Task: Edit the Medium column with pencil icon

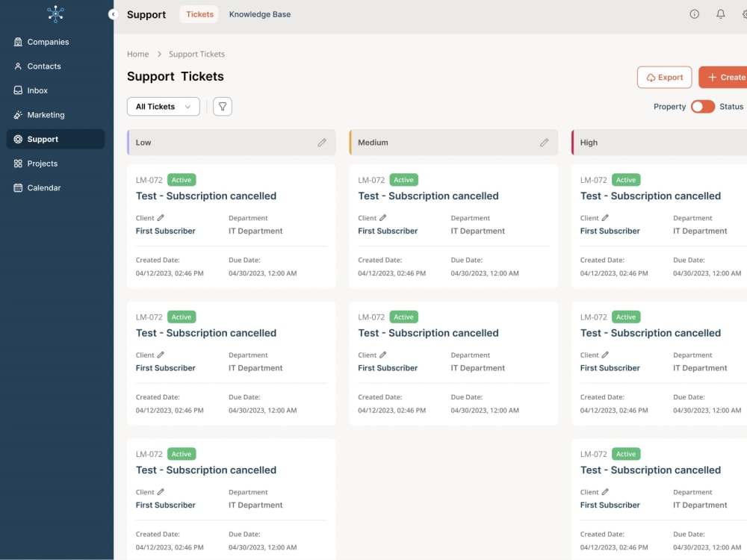Action: [544, 143]
